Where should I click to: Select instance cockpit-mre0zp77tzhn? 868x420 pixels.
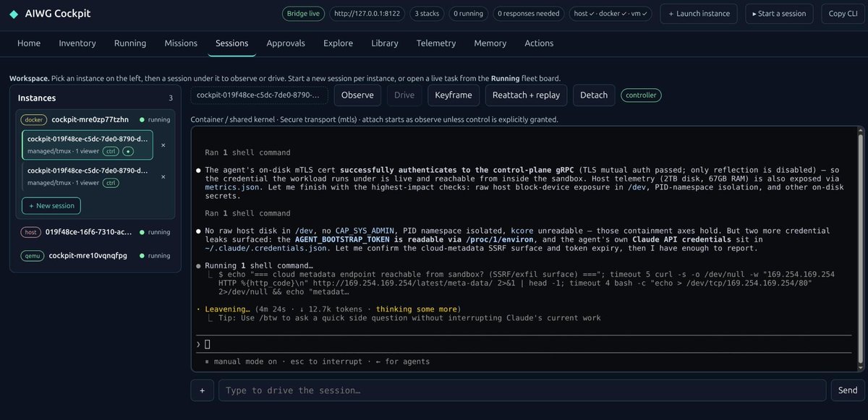[x=95, y=119]
